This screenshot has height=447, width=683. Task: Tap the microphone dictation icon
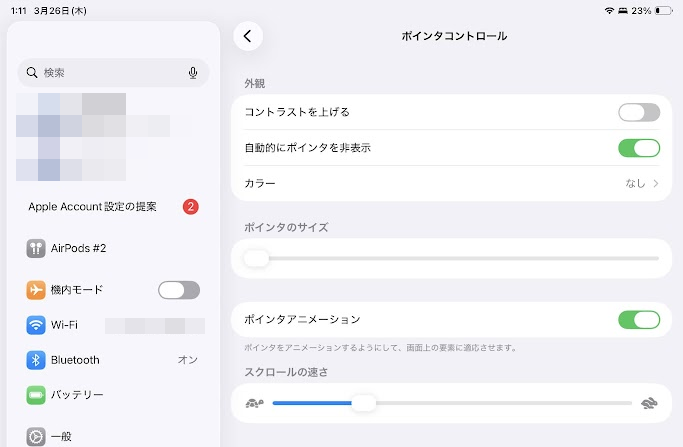click(193, 73)
